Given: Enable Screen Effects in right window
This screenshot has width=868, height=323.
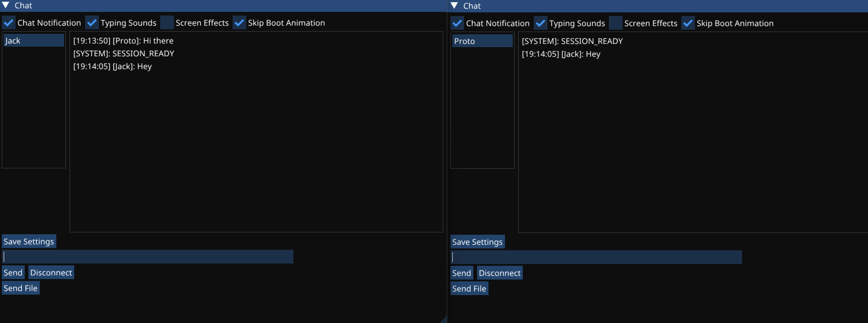Looking at the screenshot, I should (616, 23).
